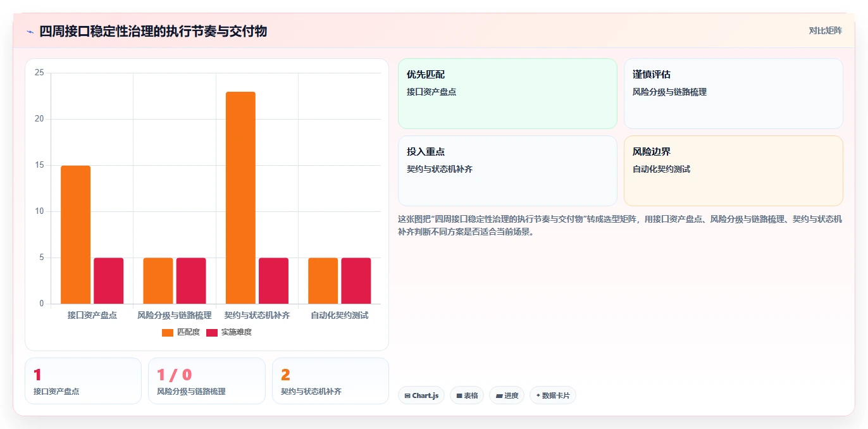Click the x-axis label 风险分级与链路梳理
The image size is (868, 429).
pyautogui.click(x=175, y=315)
